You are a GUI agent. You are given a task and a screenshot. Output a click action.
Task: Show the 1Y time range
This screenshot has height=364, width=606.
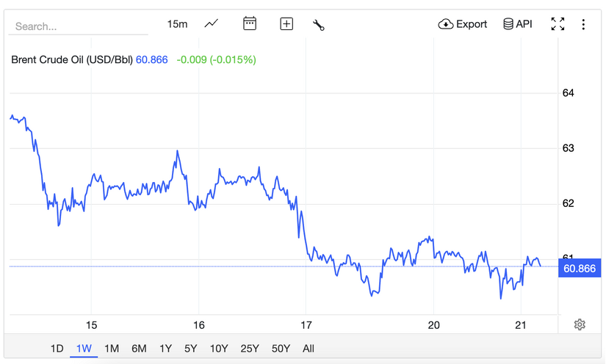coord(165,349)
